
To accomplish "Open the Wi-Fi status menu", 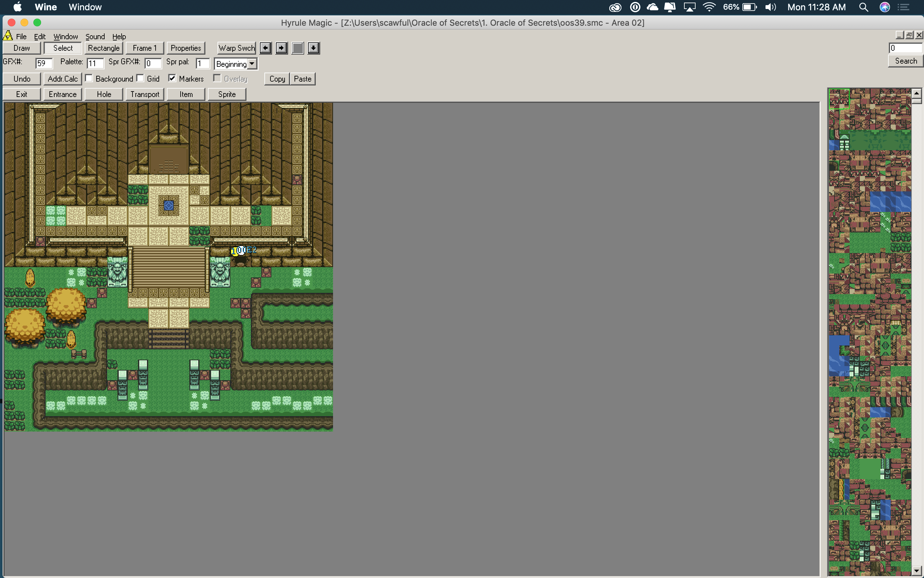I will (709, 7).
